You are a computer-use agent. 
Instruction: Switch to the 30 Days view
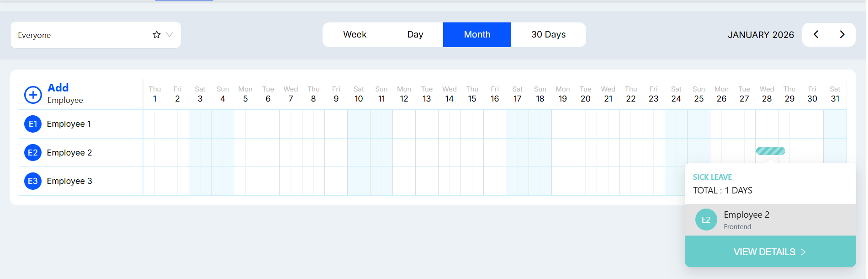click(548, 35)
